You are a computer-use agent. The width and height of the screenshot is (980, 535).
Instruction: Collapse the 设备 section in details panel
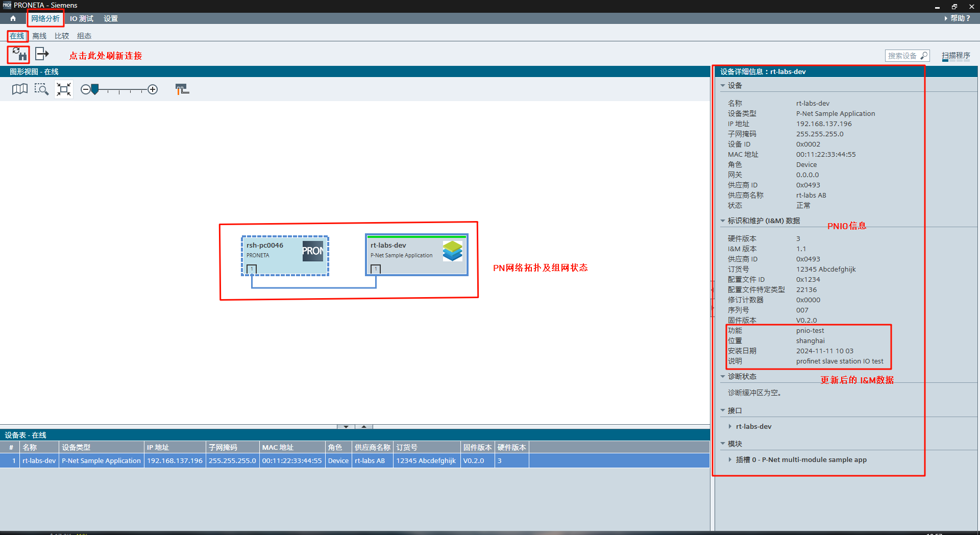click(723, 86)
